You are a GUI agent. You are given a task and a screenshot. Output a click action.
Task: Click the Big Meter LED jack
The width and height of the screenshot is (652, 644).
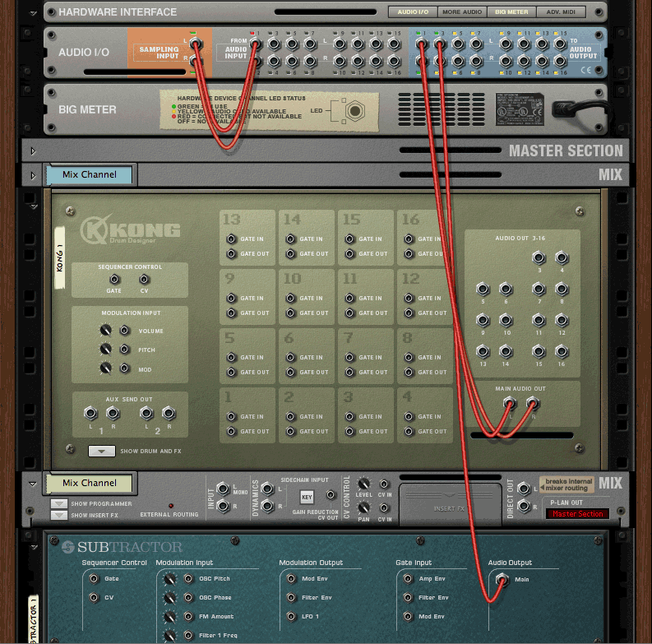point(354,111)
